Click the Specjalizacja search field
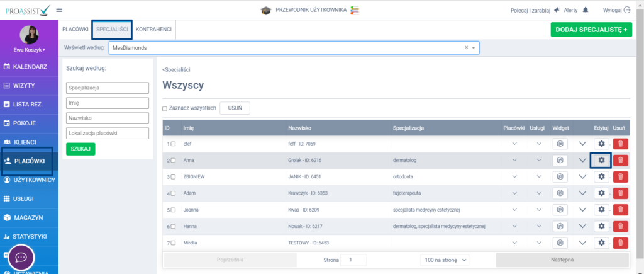644x274 pixels. (107, 88)
